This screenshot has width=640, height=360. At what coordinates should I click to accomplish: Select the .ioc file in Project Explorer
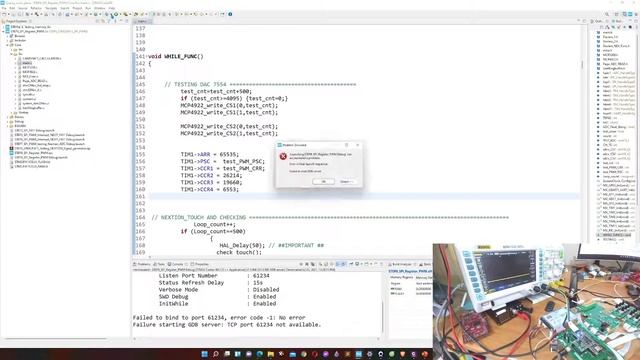pos(33,153)
